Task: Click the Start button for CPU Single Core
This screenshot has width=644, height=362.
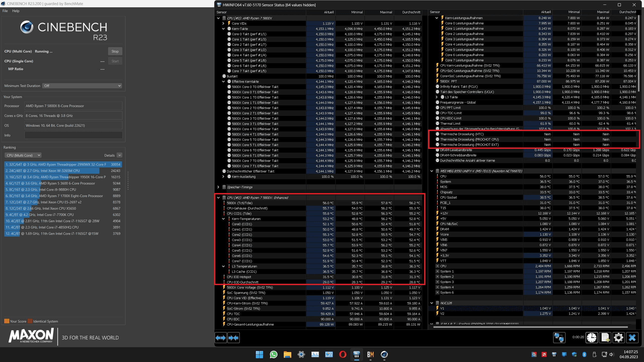Action: coord(115,61)
